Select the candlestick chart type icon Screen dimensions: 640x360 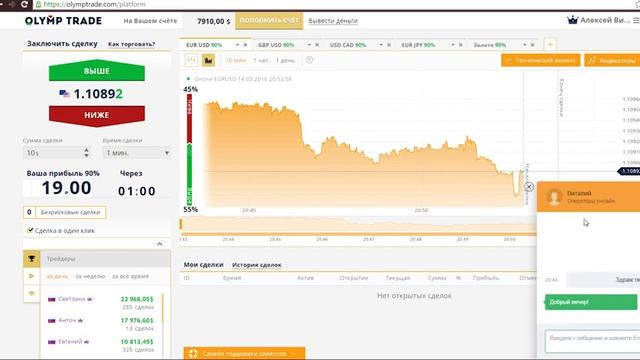click(191, 60)
